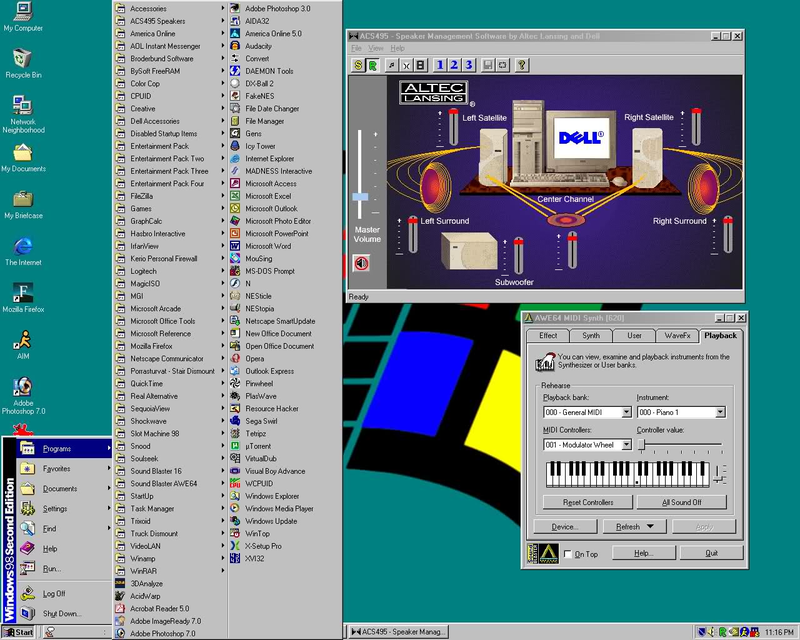
Task: Click the question mark help icon in ACS495
Action: (x=521, y=65)
